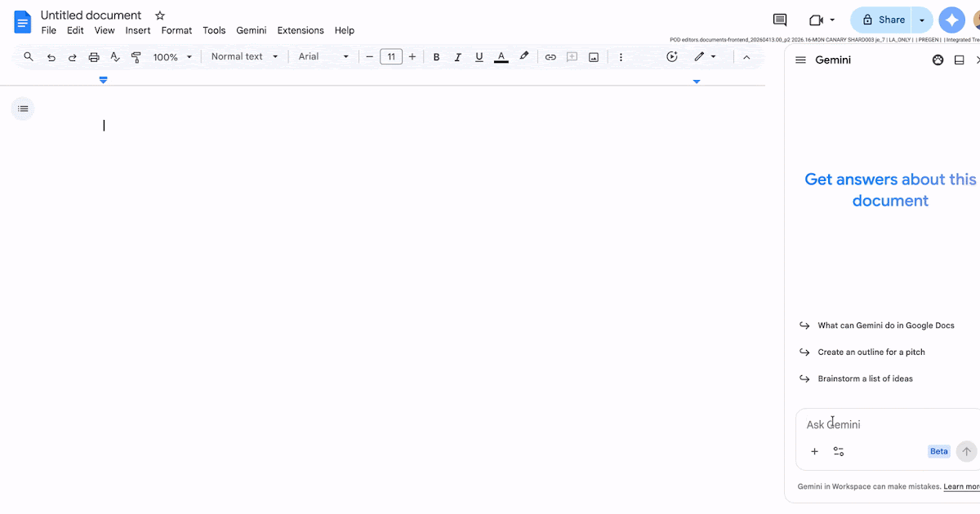This screenshot has width=980, height=514.
Task: Click the Gemini sparkle button
Action: click(951, 20)
